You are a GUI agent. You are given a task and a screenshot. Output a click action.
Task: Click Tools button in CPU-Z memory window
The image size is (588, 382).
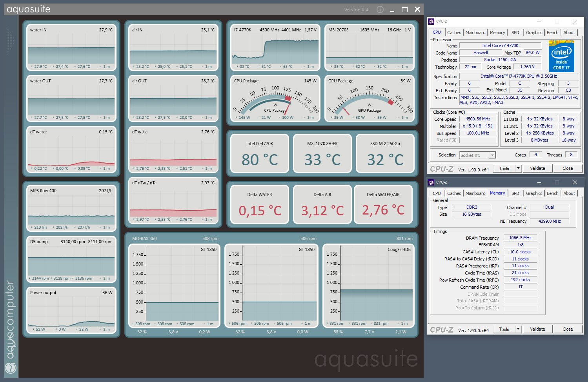pyautogui.click(x=504, y=329)
